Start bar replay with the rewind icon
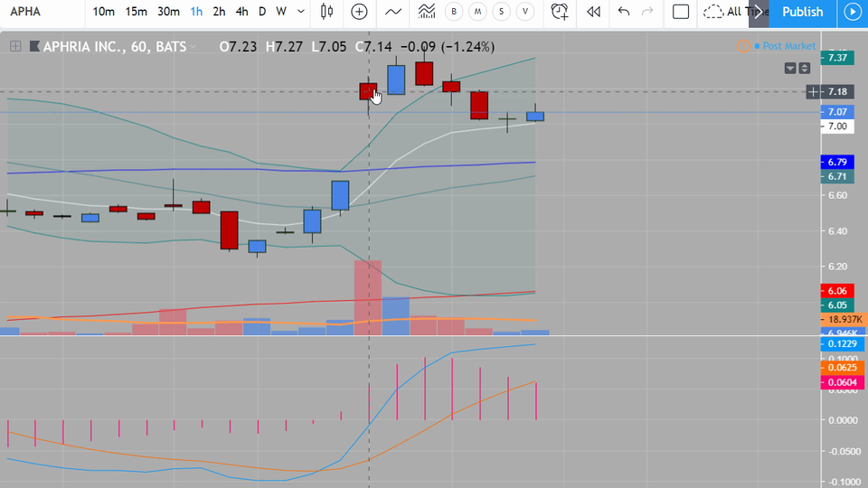This screenshot has width=868, height=488. pos(593,12)
